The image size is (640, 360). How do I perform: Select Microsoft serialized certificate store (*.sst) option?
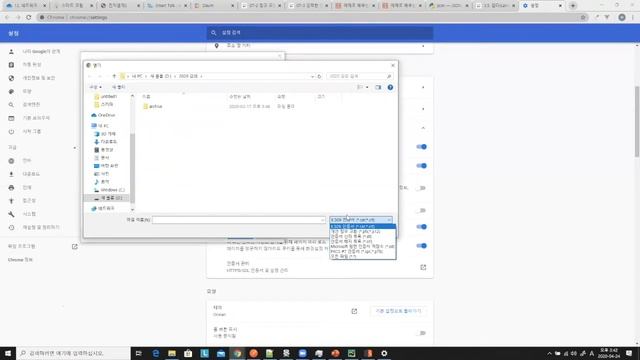point(362,247)
